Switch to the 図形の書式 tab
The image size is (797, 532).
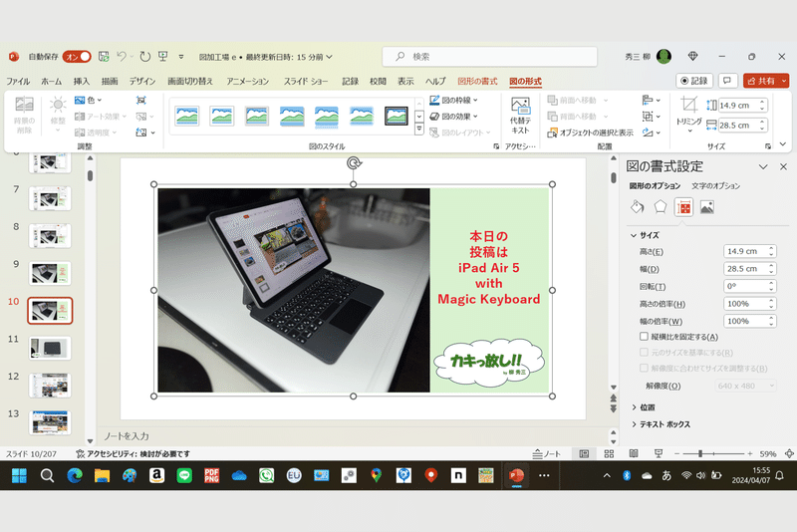coord(477,82)
